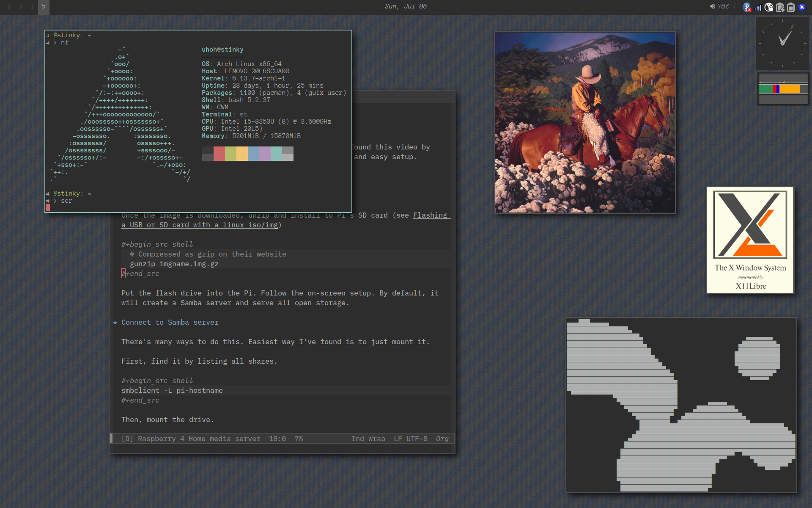This screenshot has width=812, height=508.
Task: Click 'Then, mount the drive.' in the editor
Action: point(167,420)
